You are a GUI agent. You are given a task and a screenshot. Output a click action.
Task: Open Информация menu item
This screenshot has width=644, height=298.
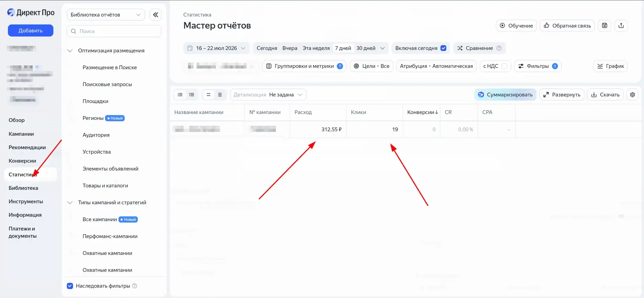point(25,215)
